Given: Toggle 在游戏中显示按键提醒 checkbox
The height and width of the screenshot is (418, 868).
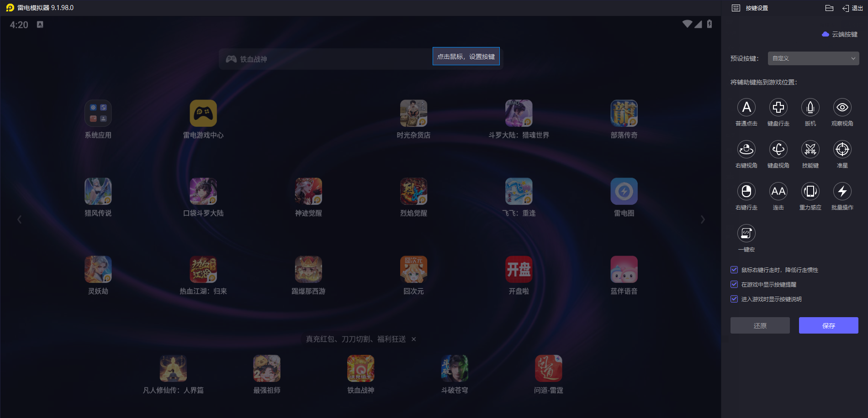Looking at the screenshot, I should pyautogui.click(x=734, y=284).
